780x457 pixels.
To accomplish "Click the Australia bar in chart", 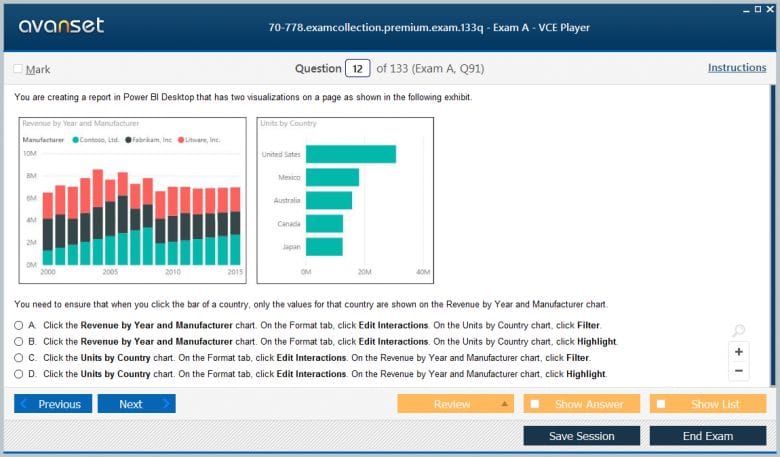I will coord(329,200).
